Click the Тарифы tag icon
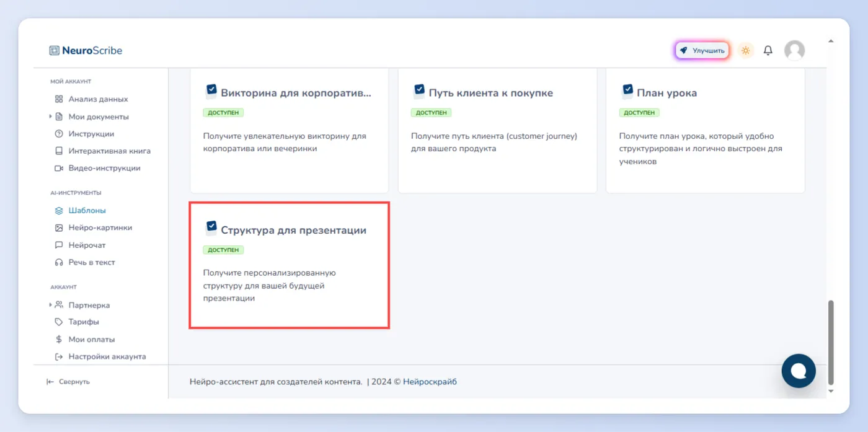This screenshot has height=432, width=868. click(x=59, y=322)
